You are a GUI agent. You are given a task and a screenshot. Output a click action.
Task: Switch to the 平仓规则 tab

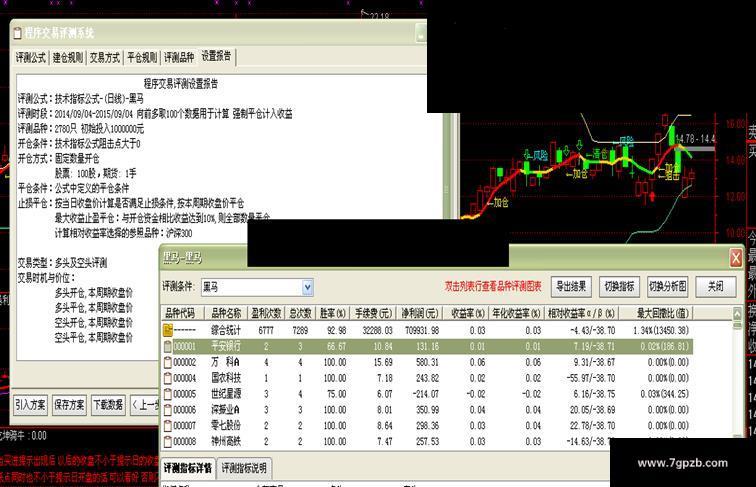(x=142, y=58)
